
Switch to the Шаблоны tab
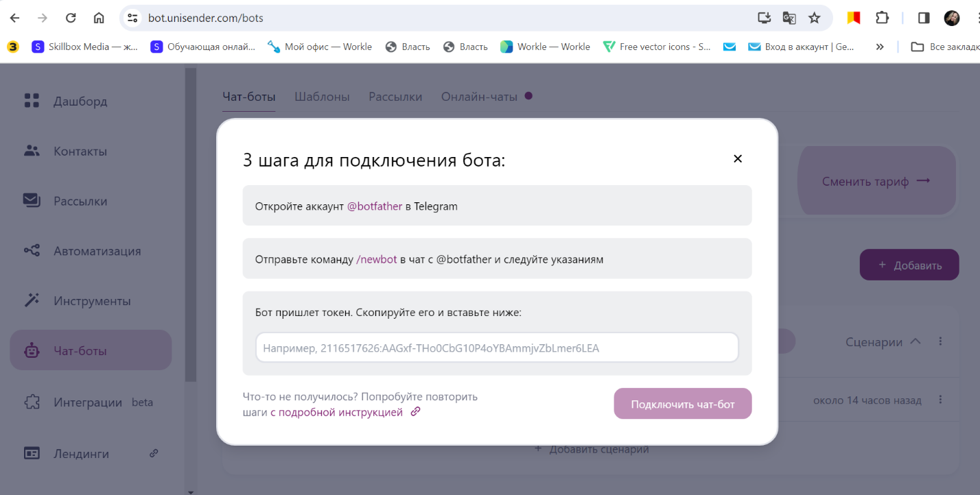click(322, 97)
